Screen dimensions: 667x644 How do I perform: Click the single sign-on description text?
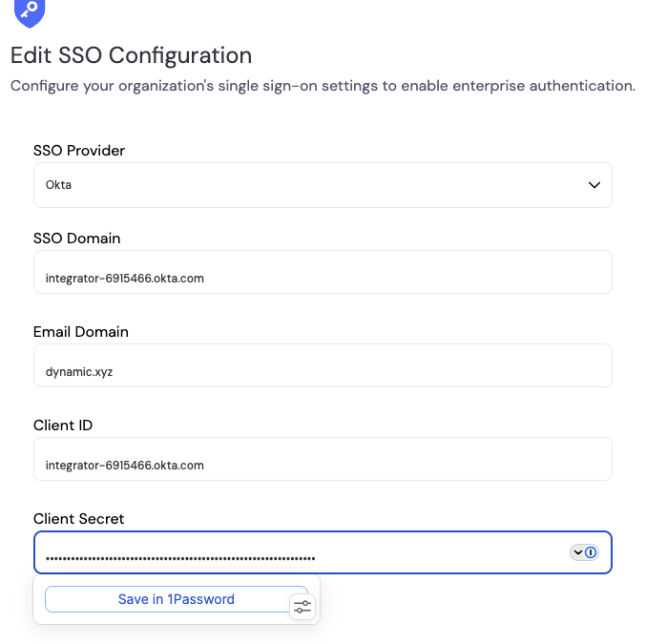pyautogui.click(x=323, y=86)
